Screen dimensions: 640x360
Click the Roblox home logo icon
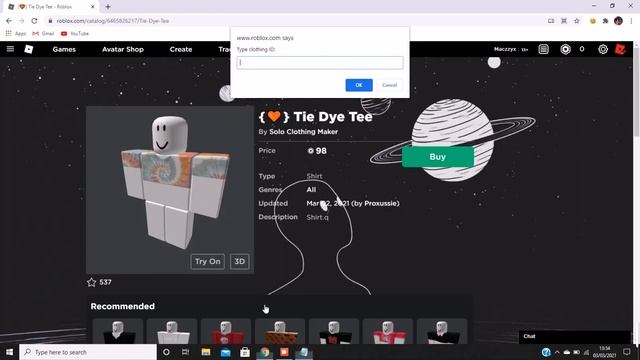[x=29, y=49]
